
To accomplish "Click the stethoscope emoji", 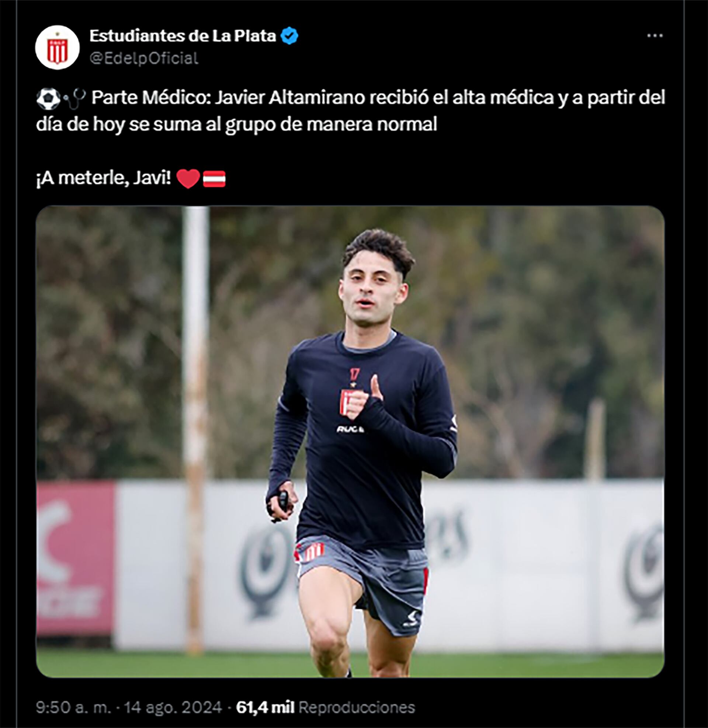I will pyautogui.click(x=75, y=98).
